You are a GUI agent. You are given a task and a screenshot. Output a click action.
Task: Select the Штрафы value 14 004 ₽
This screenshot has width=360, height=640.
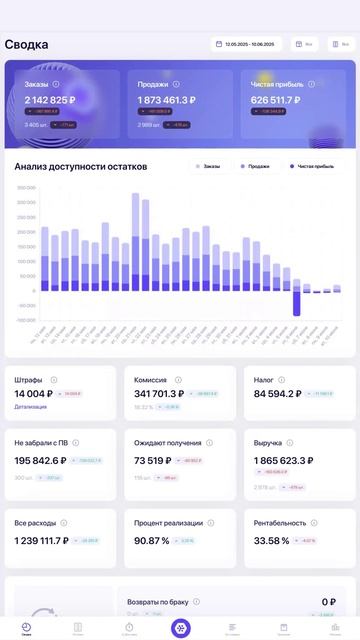coord(33,394)
